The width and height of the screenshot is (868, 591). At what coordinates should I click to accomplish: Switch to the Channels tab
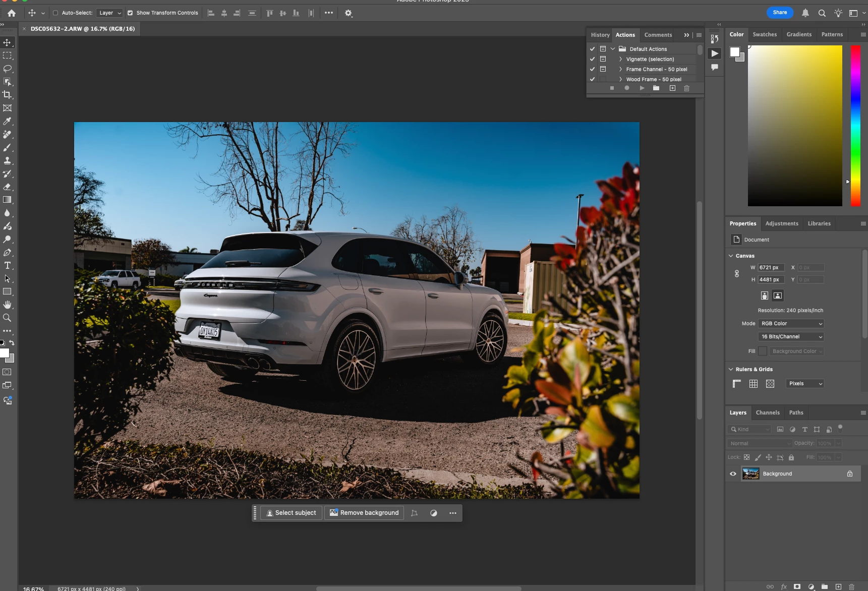[768, 412]
